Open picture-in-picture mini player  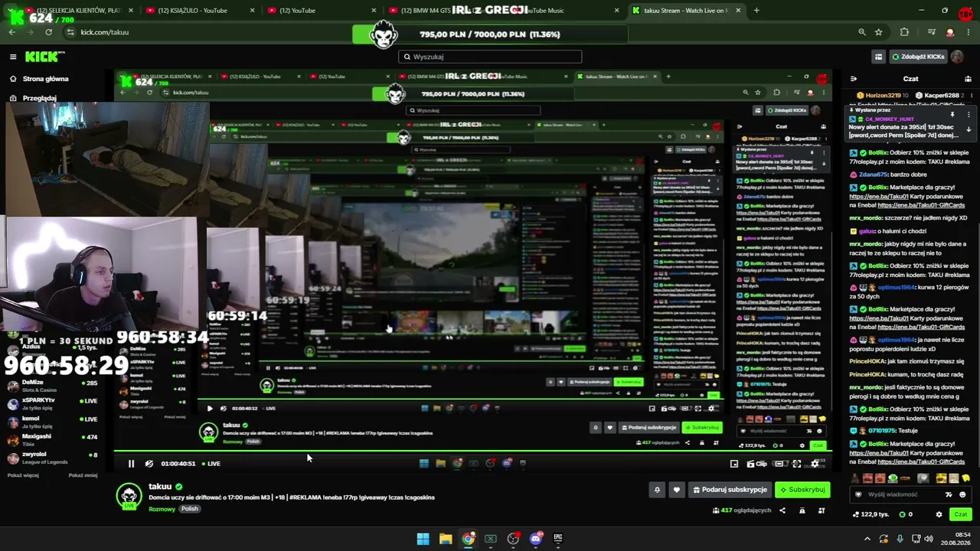734,464
